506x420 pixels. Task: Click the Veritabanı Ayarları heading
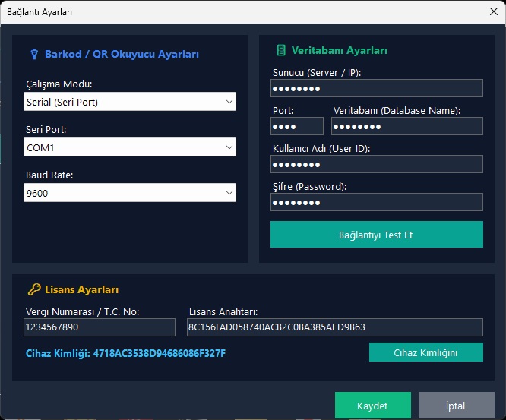pyautogui.click(x=339, y=51)
